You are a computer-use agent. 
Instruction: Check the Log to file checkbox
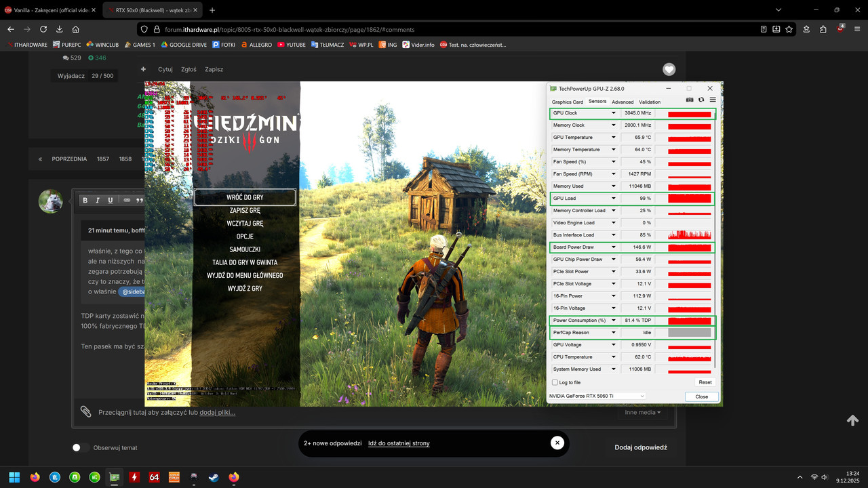(x=555, y=382)
